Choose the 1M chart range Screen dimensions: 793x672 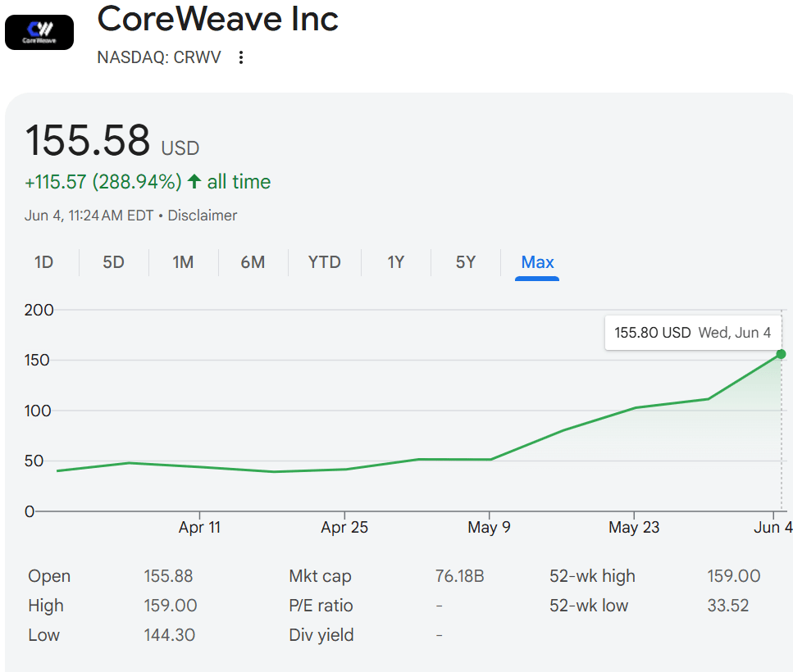coord(183,262)
